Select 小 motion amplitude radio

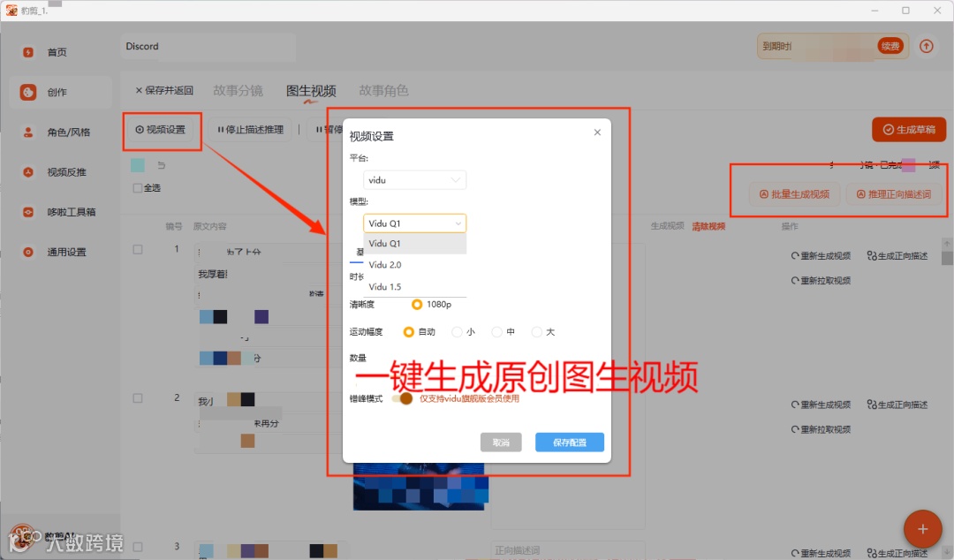457,332
